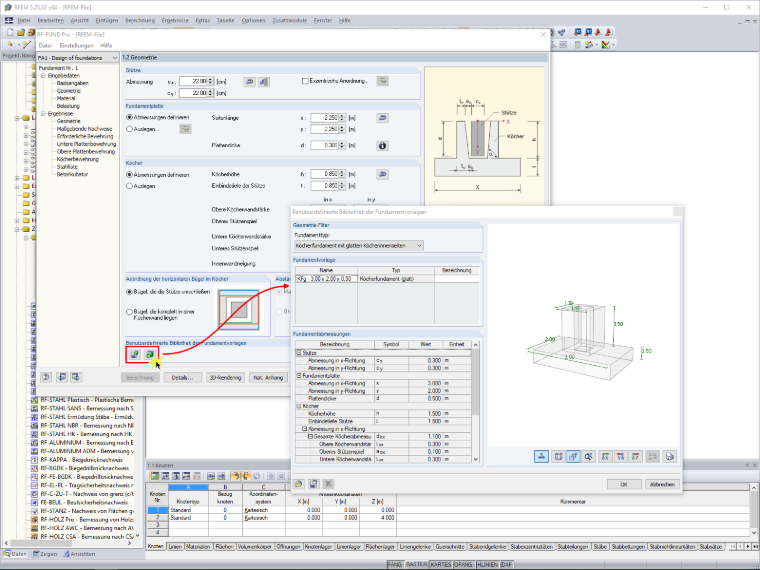Image resolution: width=760 pixels, height=570 pixels.
Task: Save foundation to user-defined library icon
Action: (135, 355)
